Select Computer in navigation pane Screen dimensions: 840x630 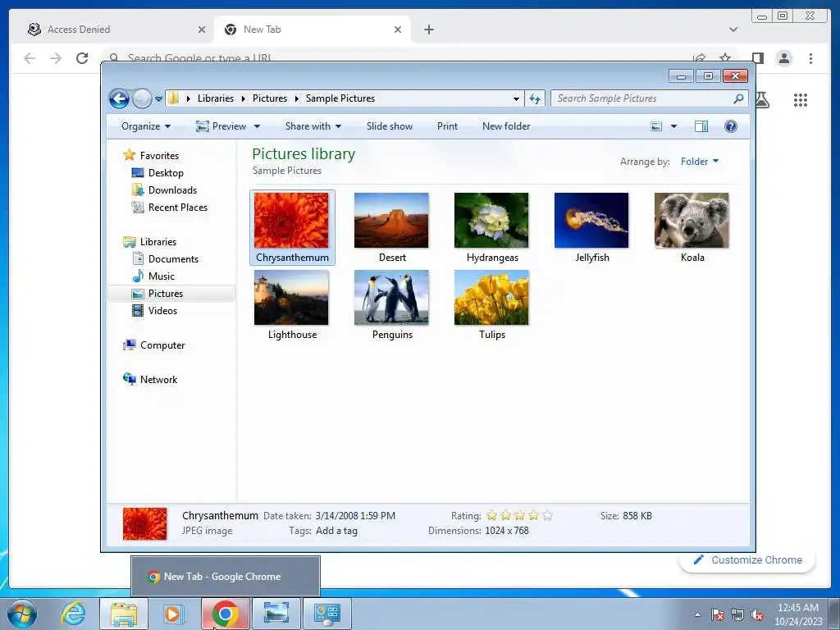point(162,345)
